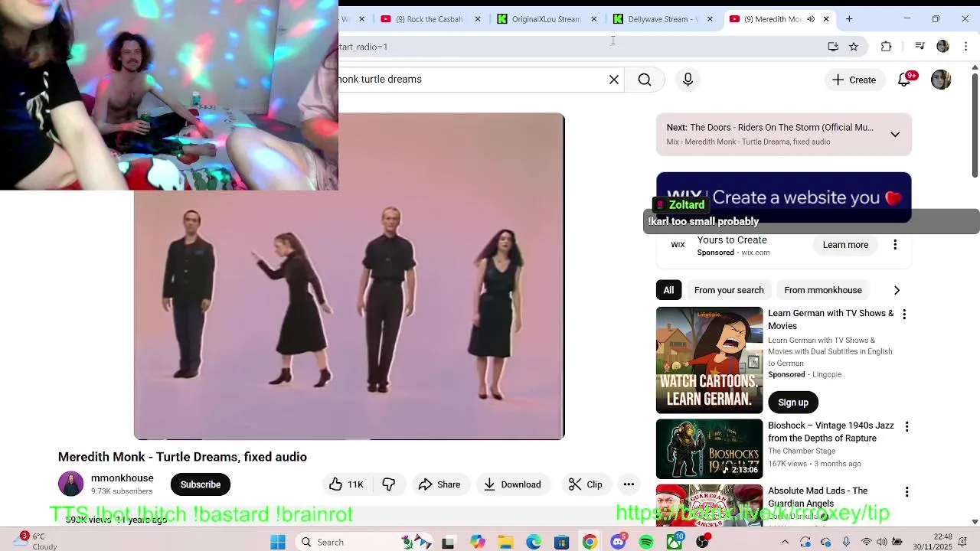Open YouTube notifications bell
Image resolution: width=980 pixels, height=551 pixels.
pyautogui.click(x=904, y=80)
